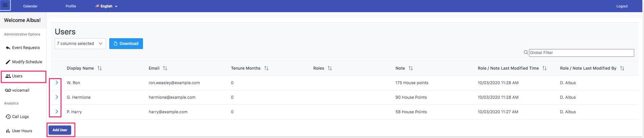Screen dimensions: 644x138
Task: Sort by Last Modified Time icon
Action: [545, 68]
